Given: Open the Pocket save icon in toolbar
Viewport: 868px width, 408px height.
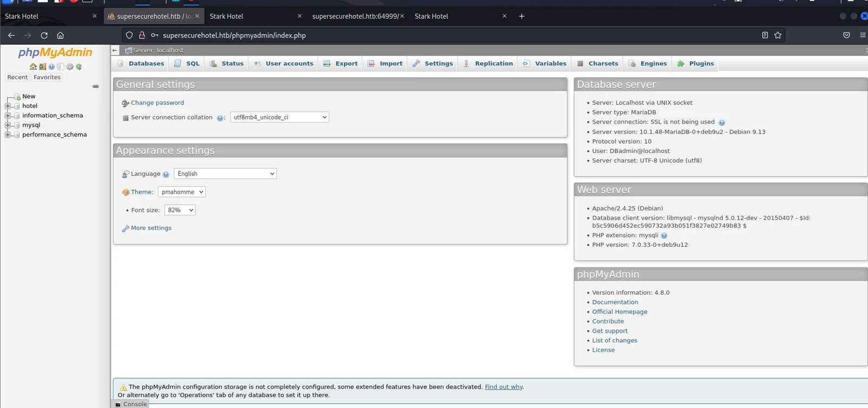Looking at the screenshot, I should (846, 35).
